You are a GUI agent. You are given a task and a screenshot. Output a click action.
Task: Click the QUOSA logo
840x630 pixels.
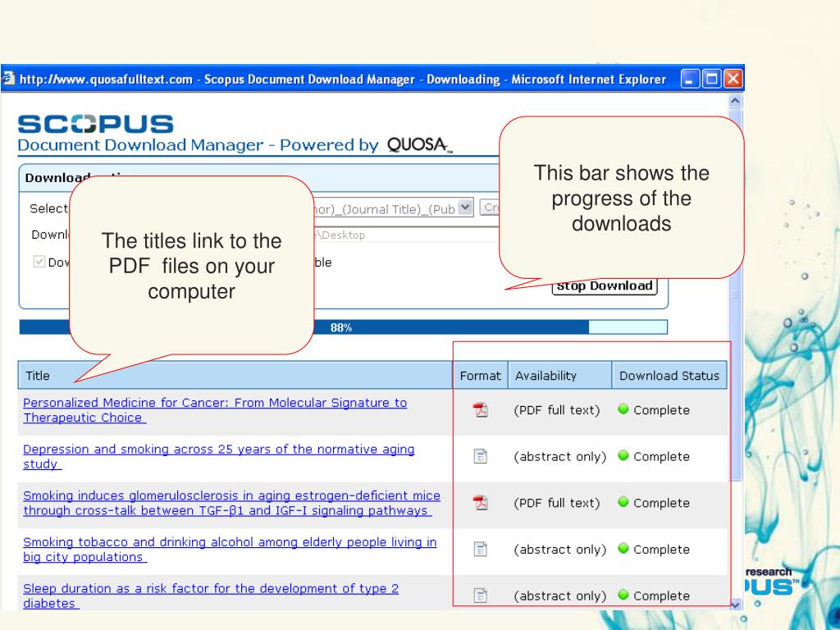point(419,145)
